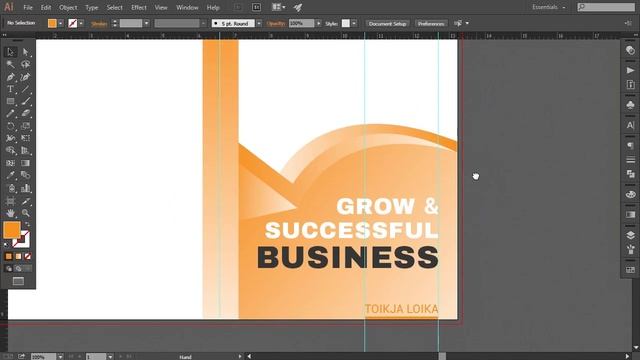Pick the Rectangle tool
The width and height of the screenshot is (640, 360).
tap(11, 101)
